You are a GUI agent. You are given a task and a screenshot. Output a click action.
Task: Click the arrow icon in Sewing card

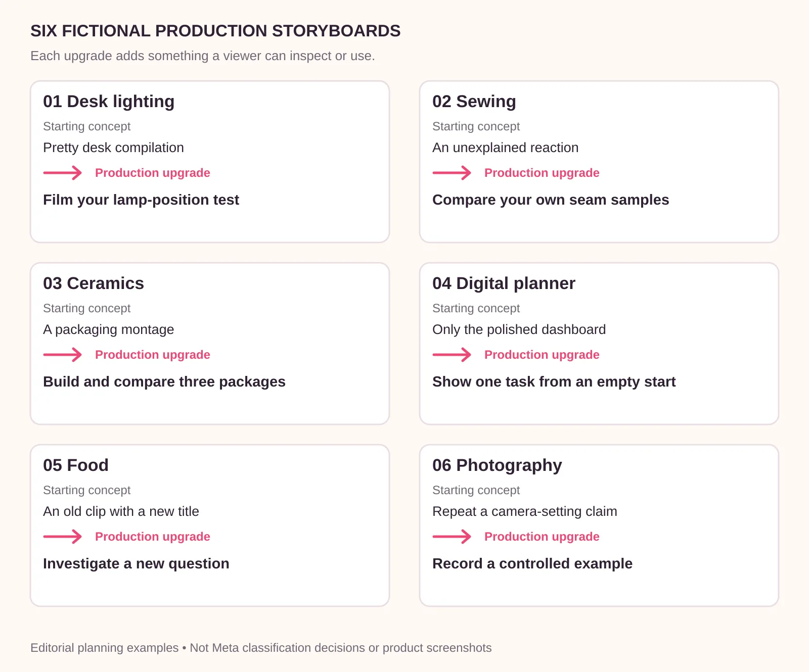(x=452, y=173)
